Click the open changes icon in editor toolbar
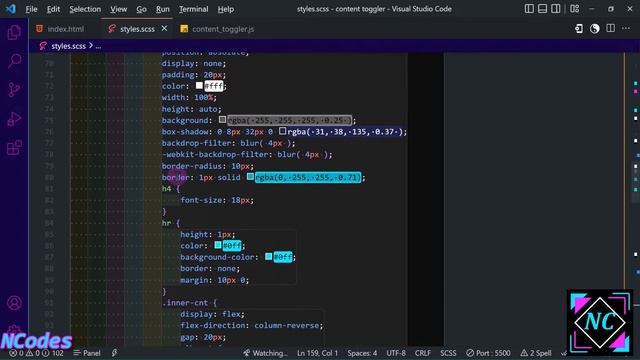 point(579,29)
